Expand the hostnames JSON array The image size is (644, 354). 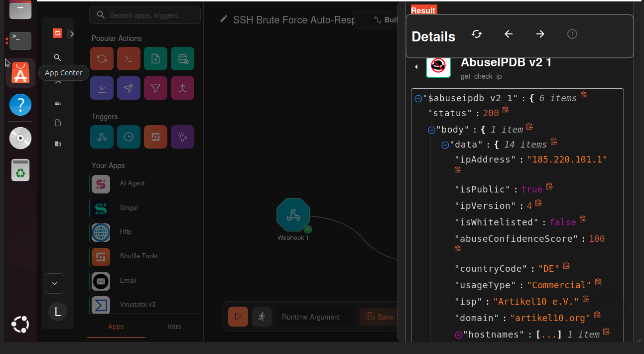[459, 335]
